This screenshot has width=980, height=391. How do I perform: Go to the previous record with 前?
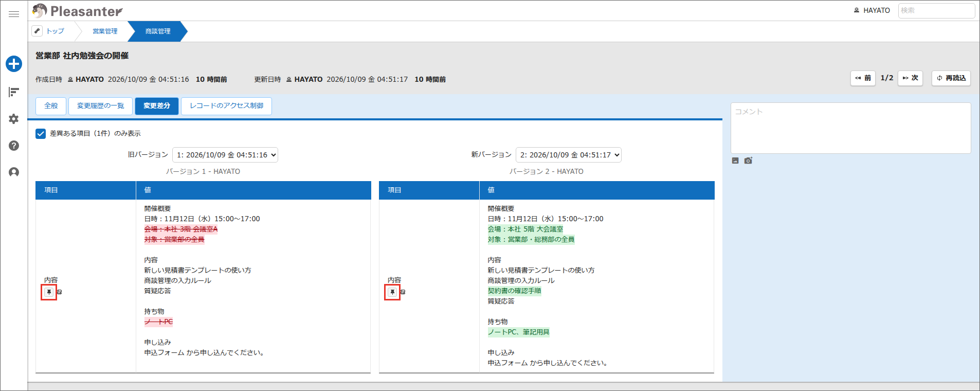click(863, 78)
